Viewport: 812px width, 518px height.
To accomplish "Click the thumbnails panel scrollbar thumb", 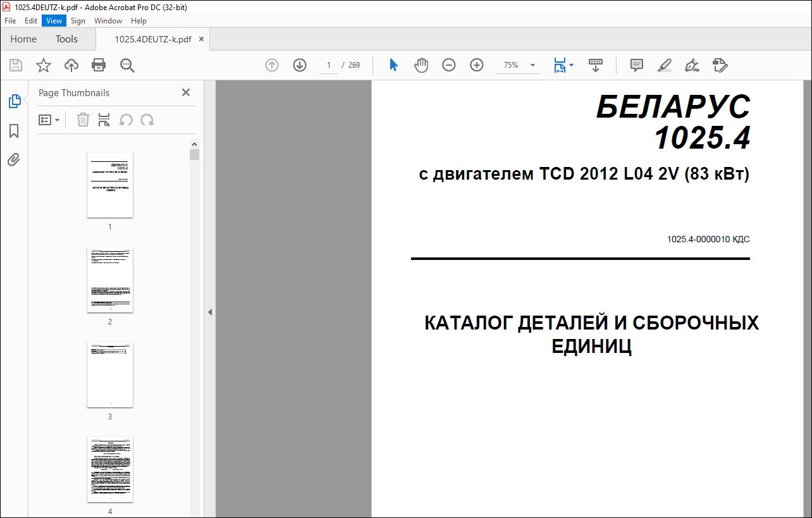I will (x=195, y=155).
